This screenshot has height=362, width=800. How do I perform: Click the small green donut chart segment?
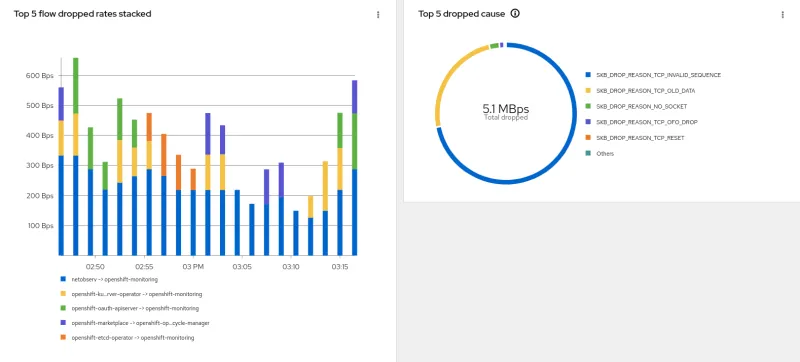494,46
